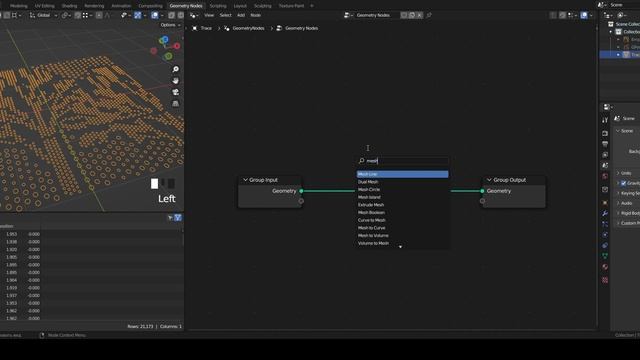Open the Physics properties tab

(x=605, y=235)
